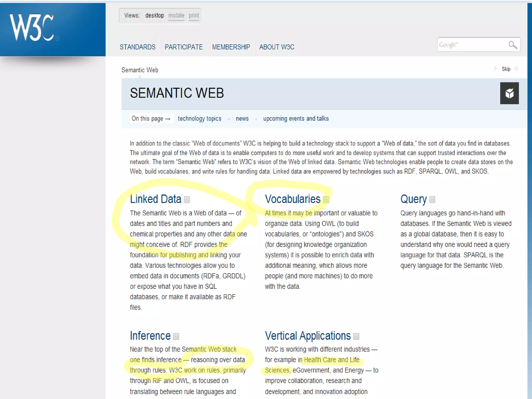Screen dimensions: 532x399
Task: Click the Skip navigation link
Action: click(506, 69)
